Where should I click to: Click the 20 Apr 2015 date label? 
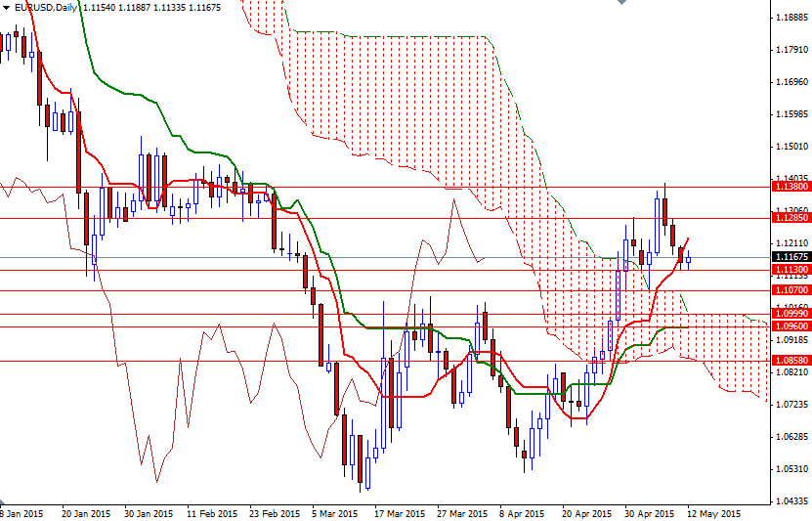587,514
